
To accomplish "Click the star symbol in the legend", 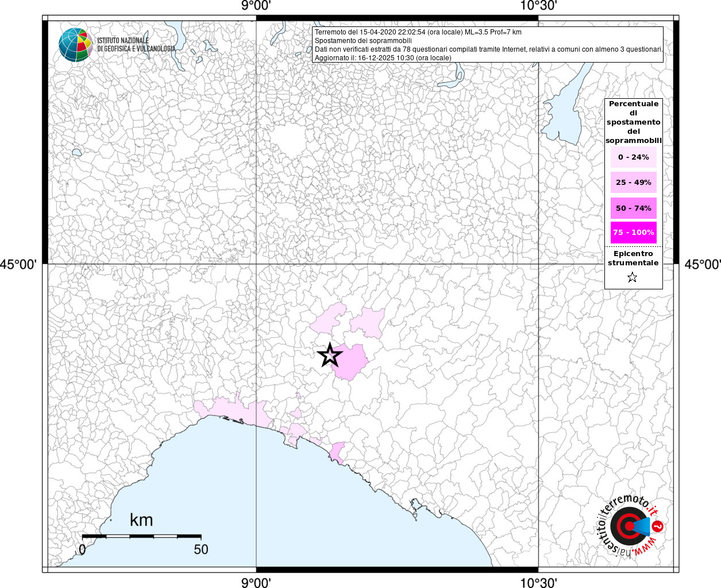I will 633,277.
